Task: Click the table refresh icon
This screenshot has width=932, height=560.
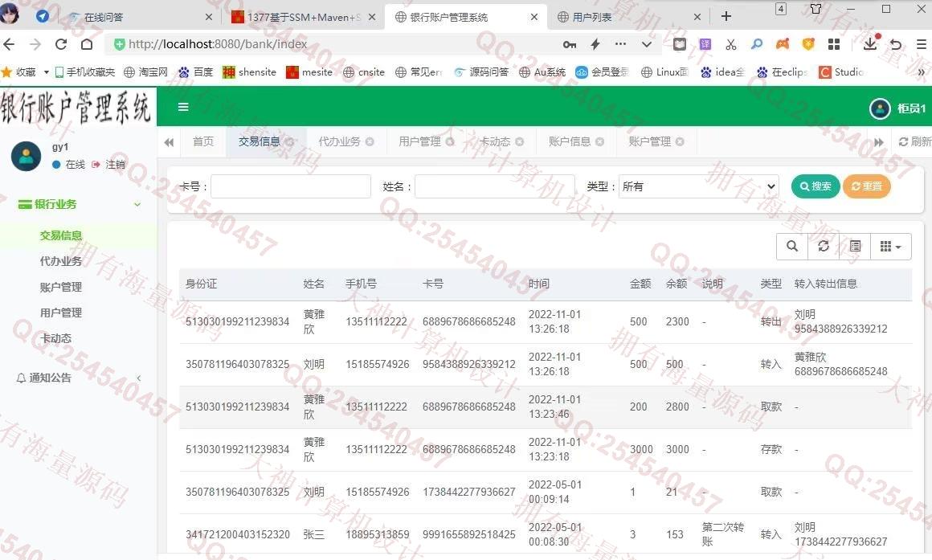Action: 824,247
